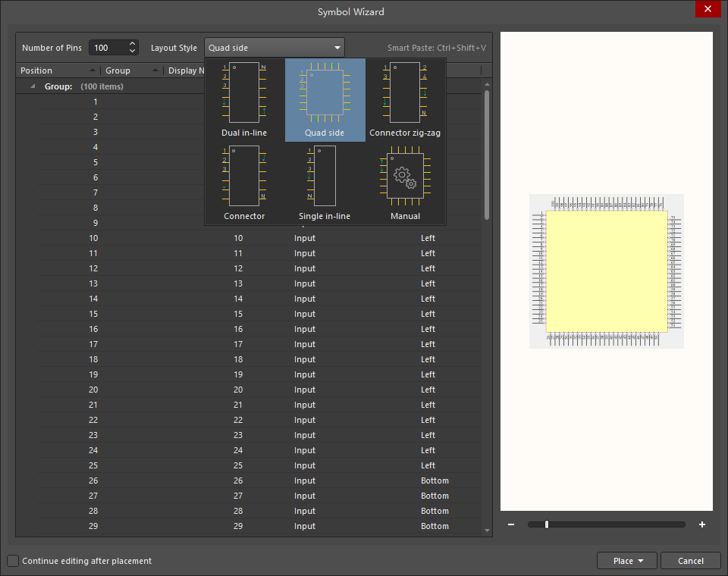728x576 pixels.
Task: Click the zoom in plus icon
Action: point(702,524)
